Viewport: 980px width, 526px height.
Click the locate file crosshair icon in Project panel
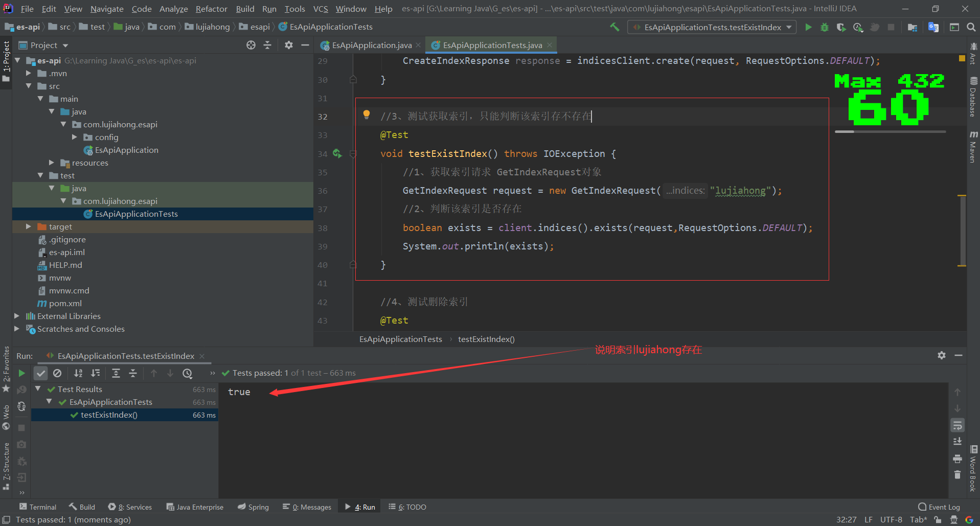(250, 45)
